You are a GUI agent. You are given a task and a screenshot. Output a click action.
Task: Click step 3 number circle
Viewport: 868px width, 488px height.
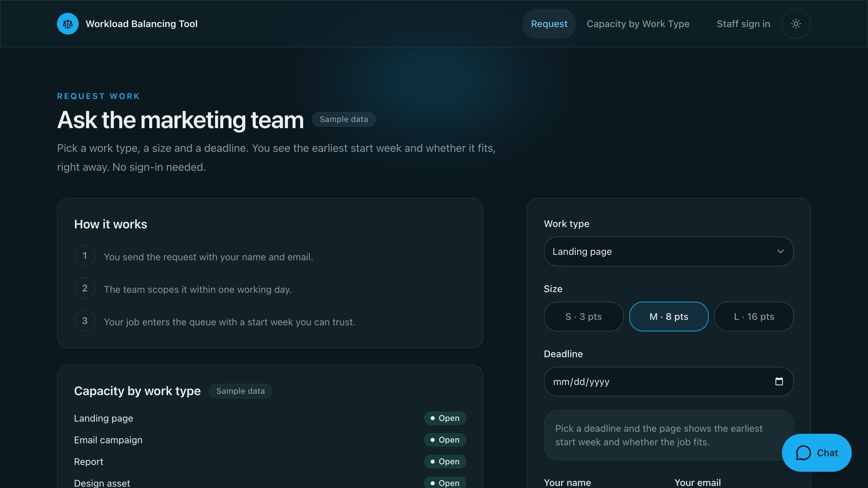[85, 321]
